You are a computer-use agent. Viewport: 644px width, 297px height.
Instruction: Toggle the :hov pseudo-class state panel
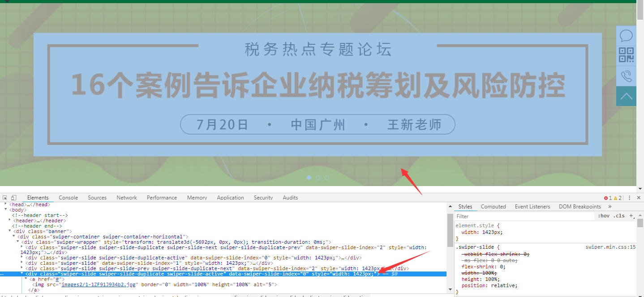coord(603,216)
